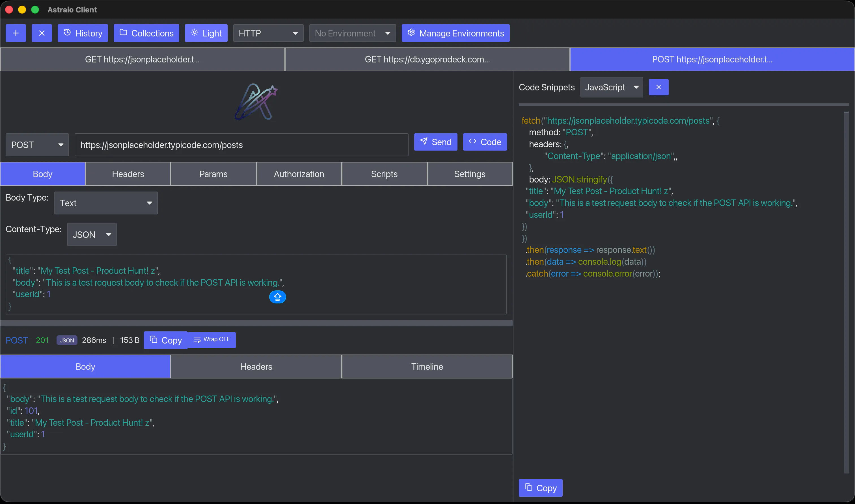
Task: Click the Manage Environments button
Action: (x=455, y=33)
